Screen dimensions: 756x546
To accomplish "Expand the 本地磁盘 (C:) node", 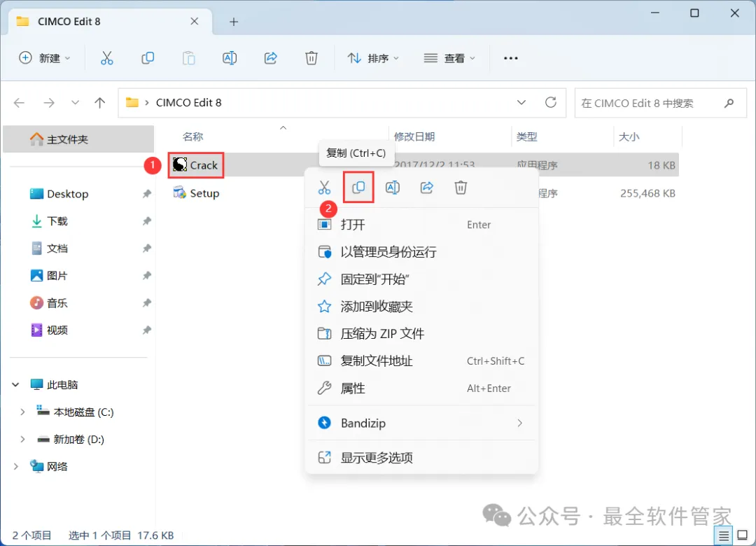I will 22,412.
